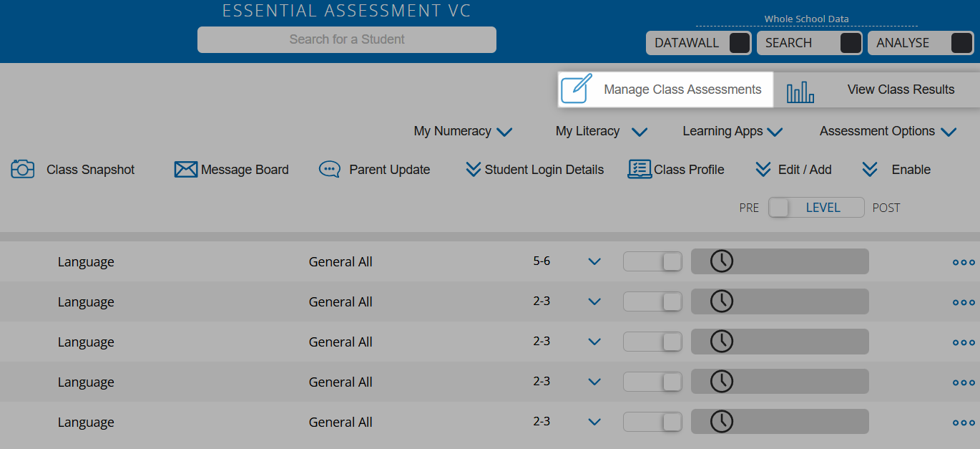
Task: Select the POST label beside the level switch
Action: tap(886, 208)
